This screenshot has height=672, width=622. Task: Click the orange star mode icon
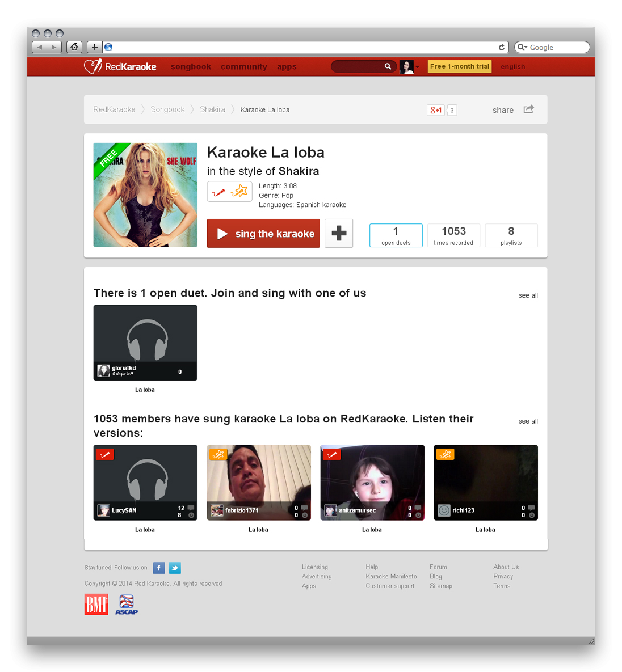point(239,191)
